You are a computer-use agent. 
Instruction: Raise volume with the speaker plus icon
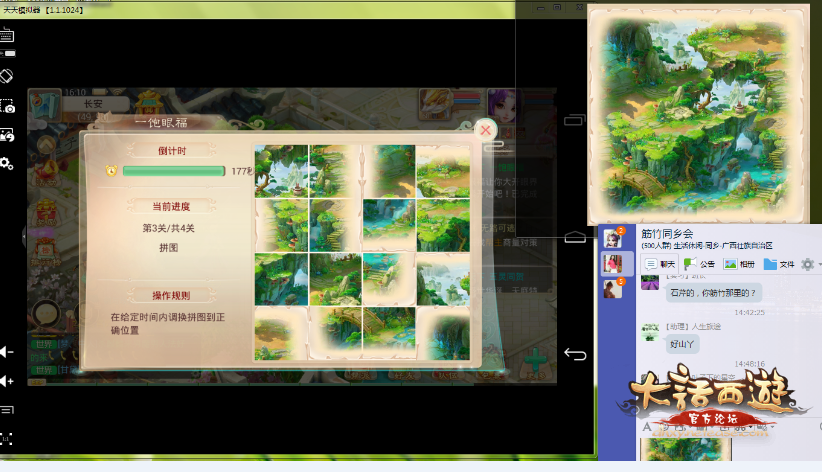pyautogui.click(x=7, y=381)
